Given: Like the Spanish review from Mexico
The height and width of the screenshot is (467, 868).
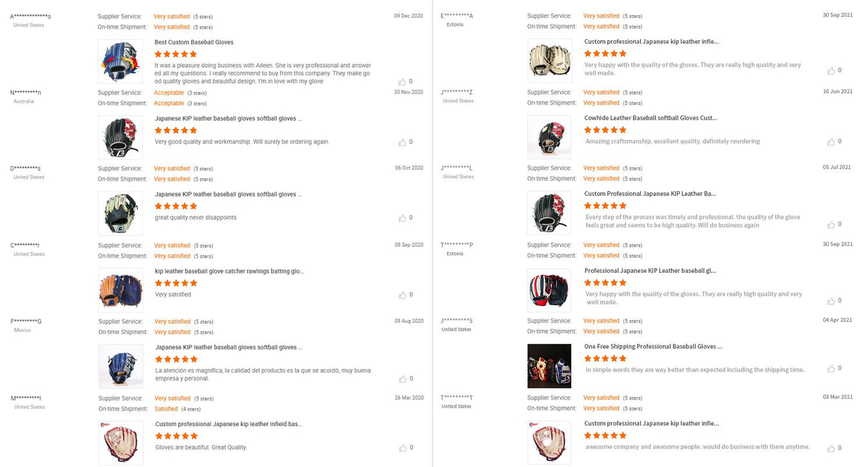Looking at the screenshot, I should [402, 379].
